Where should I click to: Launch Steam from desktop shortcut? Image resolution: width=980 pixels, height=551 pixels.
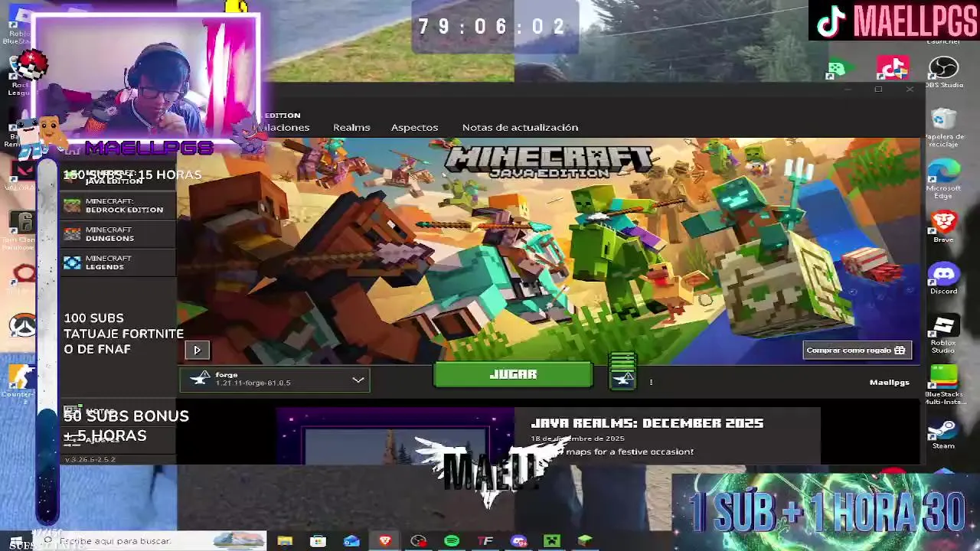coord(943,434)
